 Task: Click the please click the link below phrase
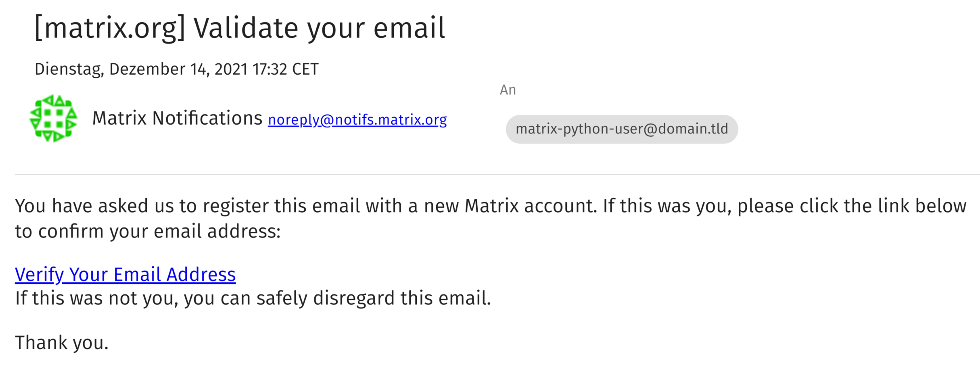852,206
